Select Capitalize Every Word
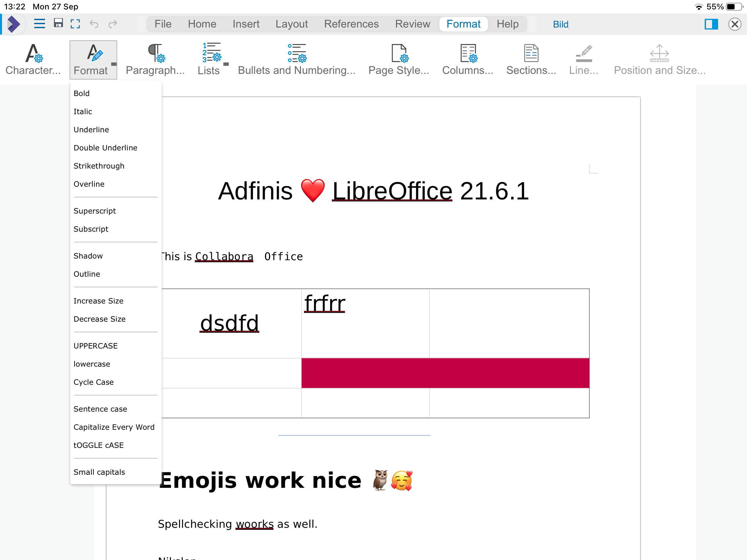Screen dimensions: 747x560 [116, 427]
